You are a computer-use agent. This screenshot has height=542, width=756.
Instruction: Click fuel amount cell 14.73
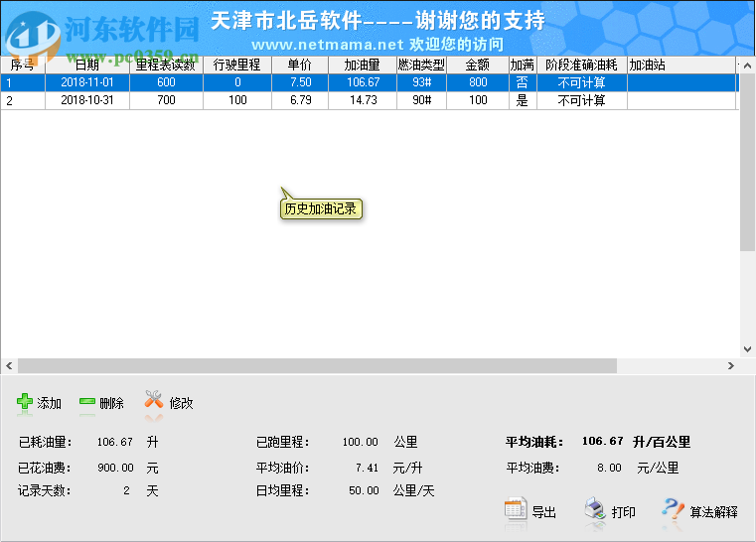(x=363, y=100)
